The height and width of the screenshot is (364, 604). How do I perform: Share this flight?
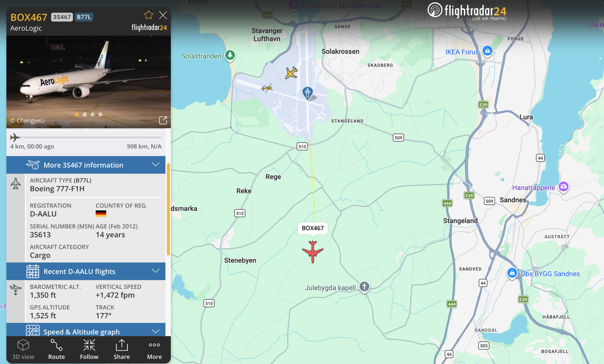point(122,349)
